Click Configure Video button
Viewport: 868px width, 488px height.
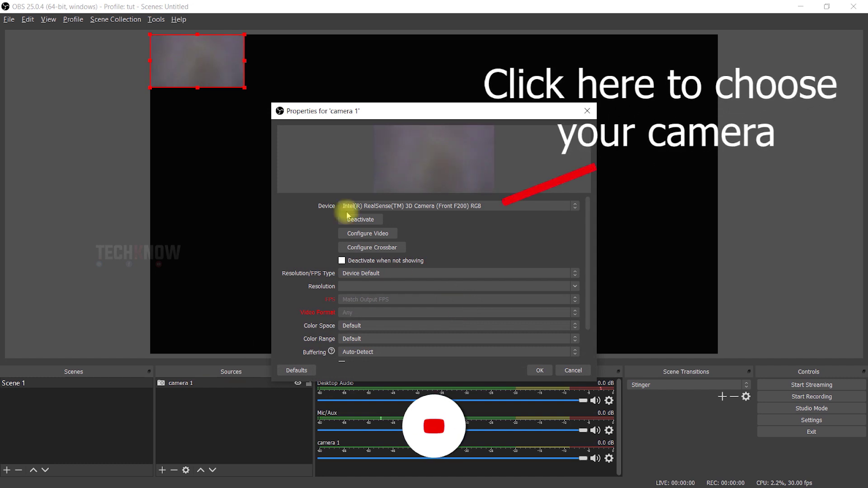pyautogui.click(x=368, y=234)
